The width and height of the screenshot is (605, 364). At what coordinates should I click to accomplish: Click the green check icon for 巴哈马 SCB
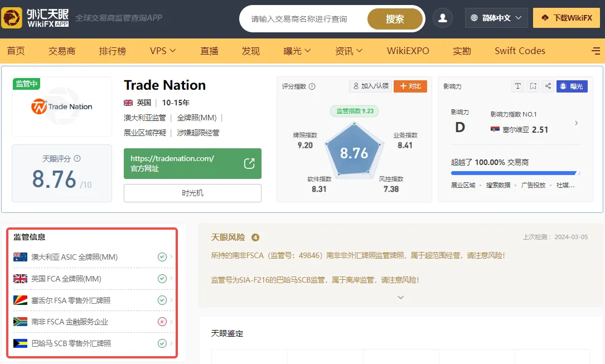162,343
